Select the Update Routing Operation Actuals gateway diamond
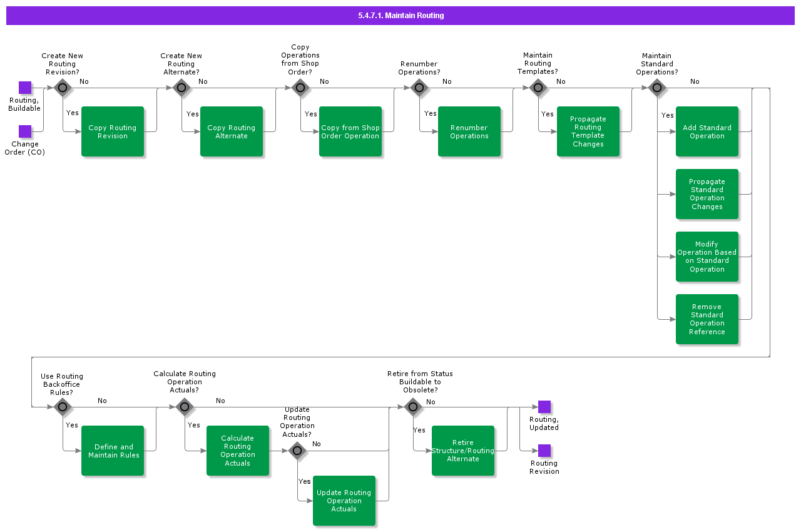 tap(297, 451)
